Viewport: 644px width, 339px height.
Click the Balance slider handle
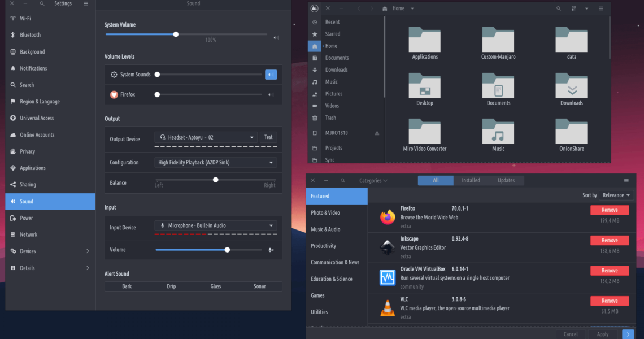pyautogui.click(x=216, y=180)
